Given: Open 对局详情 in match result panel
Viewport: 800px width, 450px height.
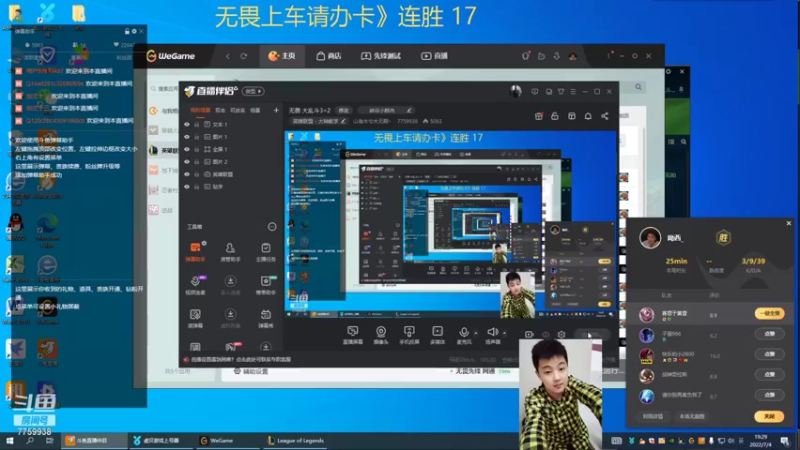Looking at the screenshot, I should [653, 416].
